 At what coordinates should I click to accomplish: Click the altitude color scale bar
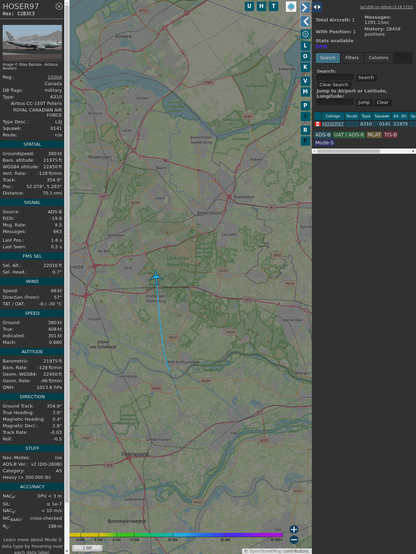[177, 535]
